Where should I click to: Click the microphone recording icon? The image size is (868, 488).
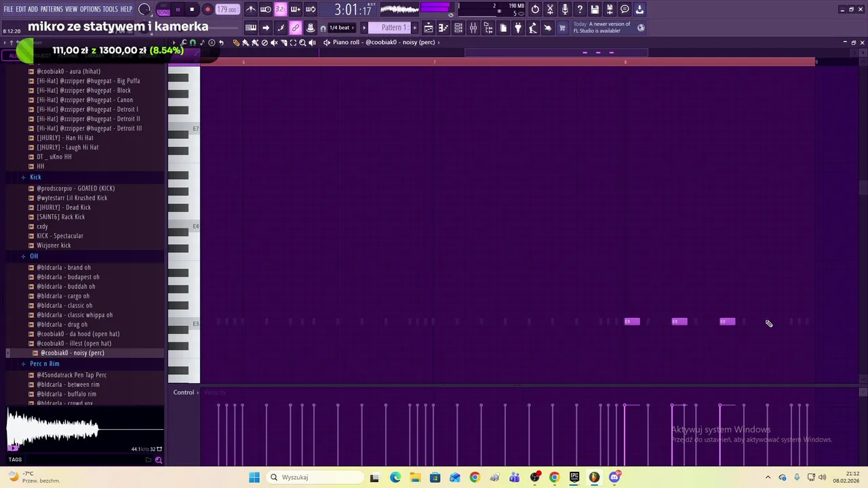(x=565, y=9)
